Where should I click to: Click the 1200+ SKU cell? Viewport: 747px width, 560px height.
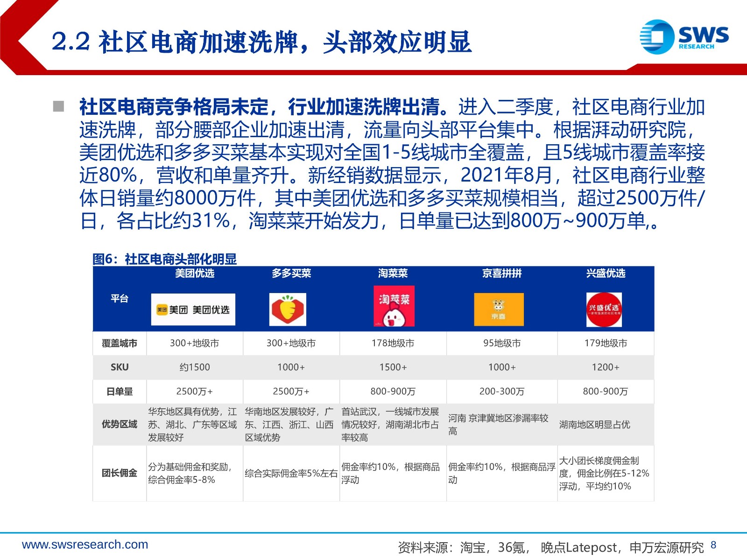(x=606, y=367)
